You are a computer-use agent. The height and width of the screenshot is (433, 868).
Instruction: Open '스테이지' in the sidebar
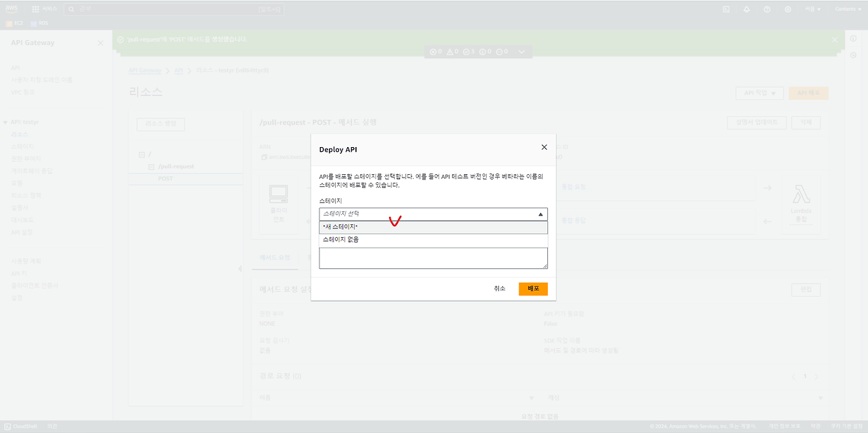click(22, 146)
